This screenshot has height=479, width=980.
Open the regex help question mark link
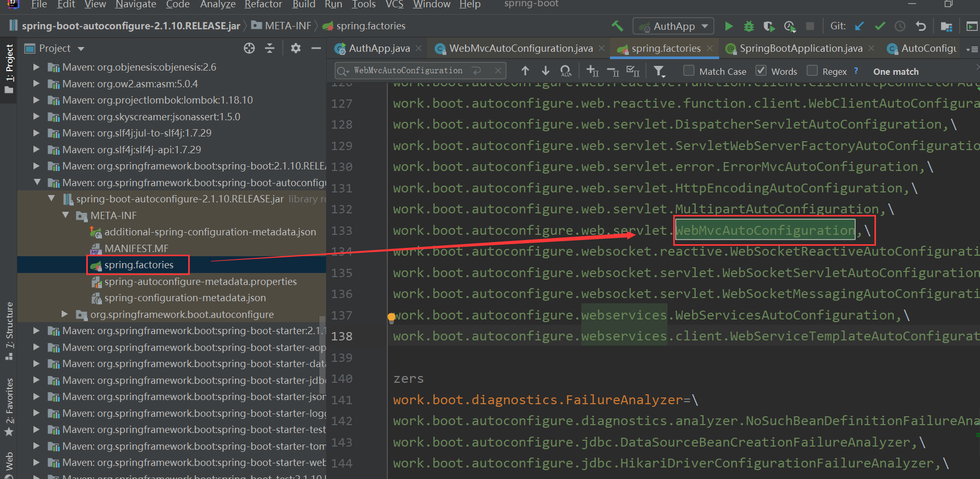tap(856, 71)
